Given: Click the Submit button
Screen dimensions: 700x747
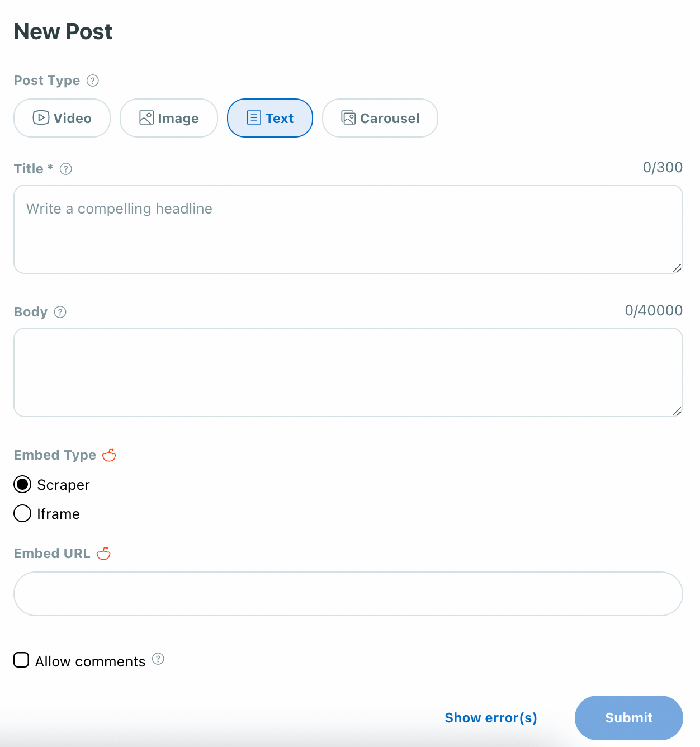Looking at the screenshot, I should 629,718.
